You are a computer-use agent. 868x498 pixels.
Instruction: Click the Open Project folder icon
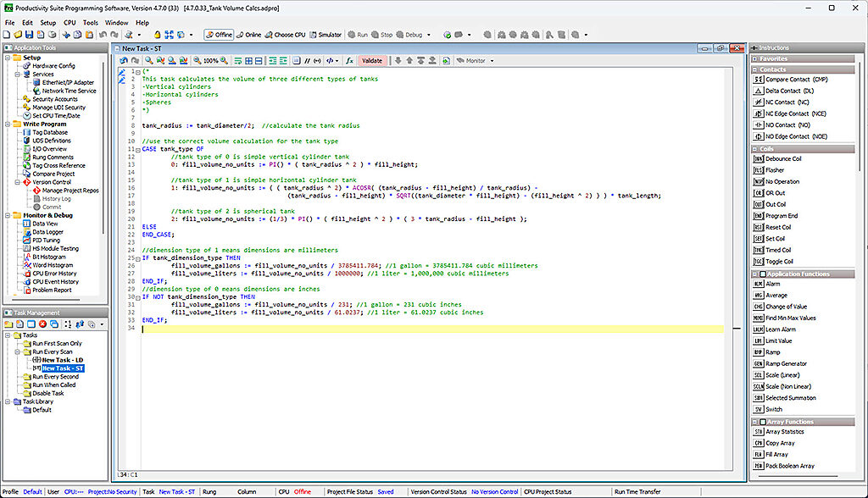[x=18, y=35]
